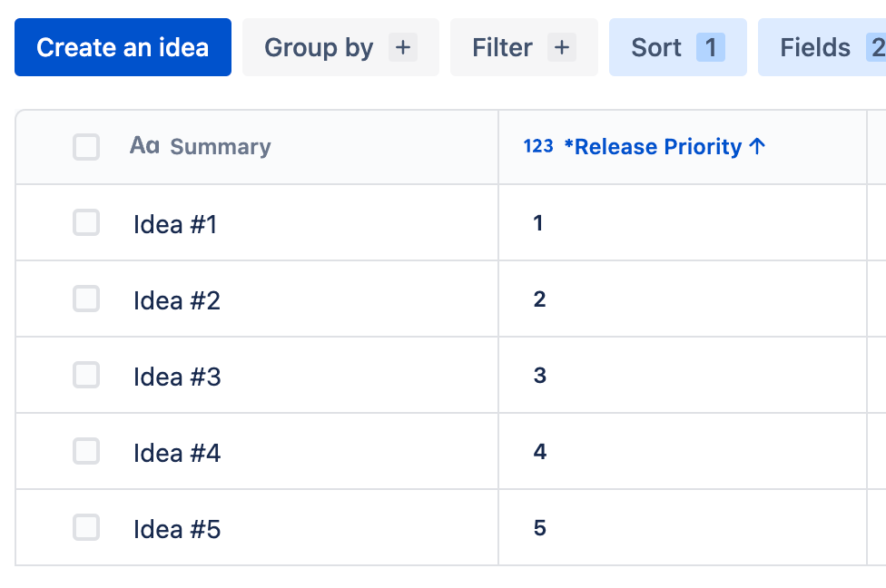Open the Filter options

(x=503, y=47)
